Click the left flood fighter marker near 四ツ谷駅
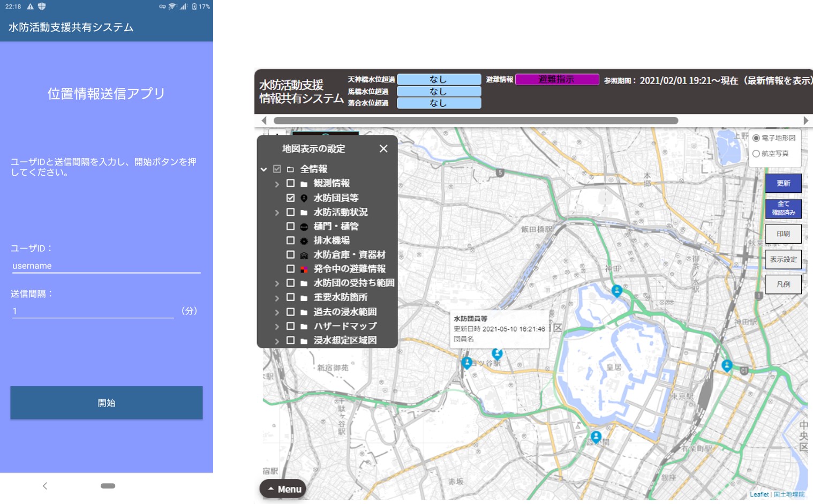The height and width of the screenshot is (504, 813). (467, 363)
